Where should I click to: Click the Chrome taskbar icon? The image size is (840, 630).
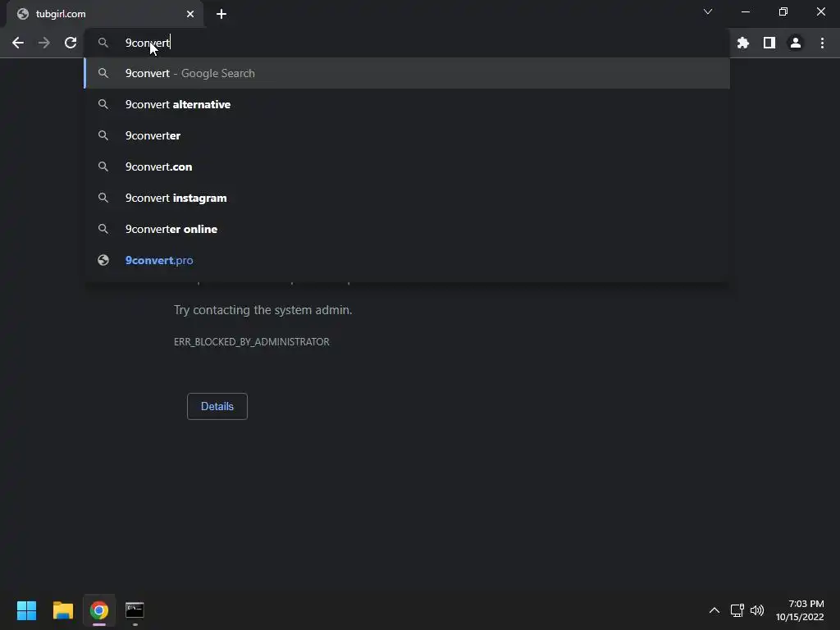pyautogui.click(x=99, y=610)
